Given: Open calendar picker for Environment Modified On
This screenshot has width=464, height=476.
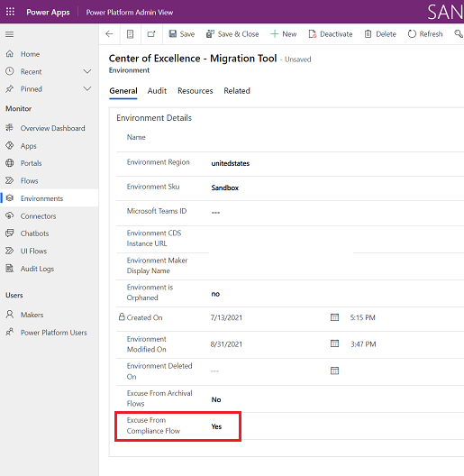Looking at the screenshot, I should pos(334,343).
